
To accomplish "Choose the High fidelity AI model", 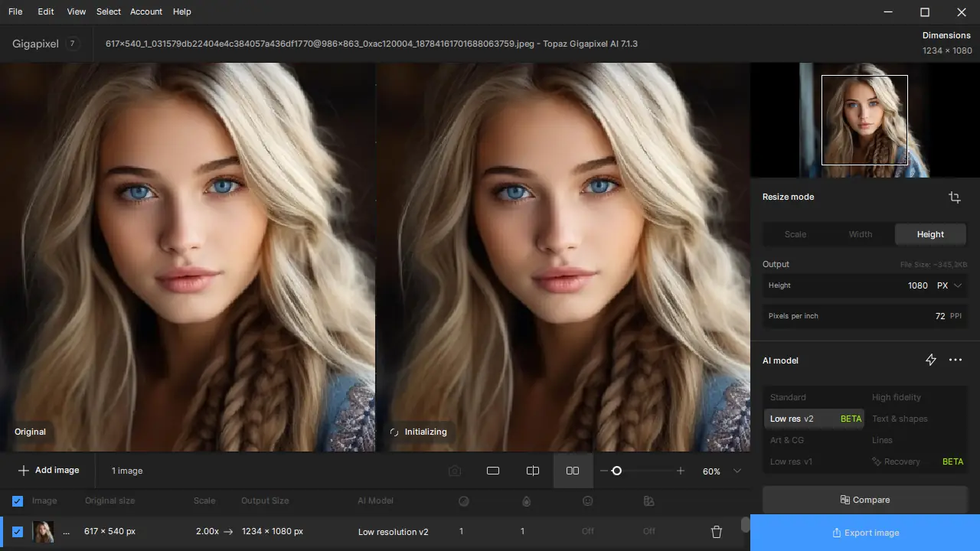I will [x=896, y=397].
